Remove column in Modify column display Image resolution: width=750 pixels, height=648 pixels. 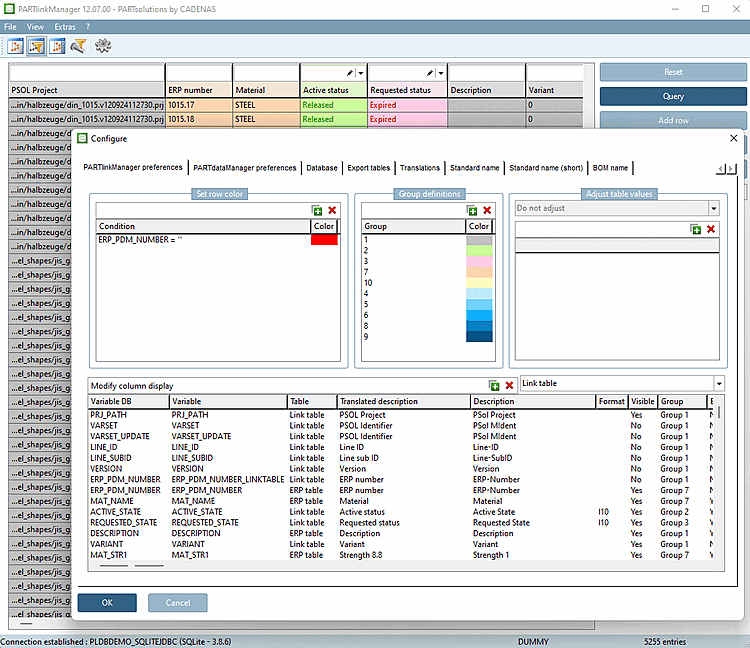coord(509,385)
